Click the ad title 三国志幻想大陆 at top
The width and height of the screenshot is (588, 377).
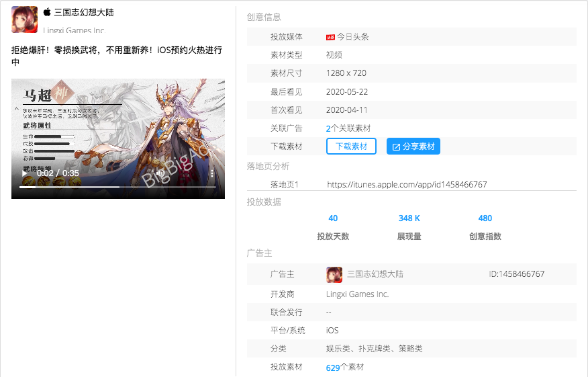(84, 12)
